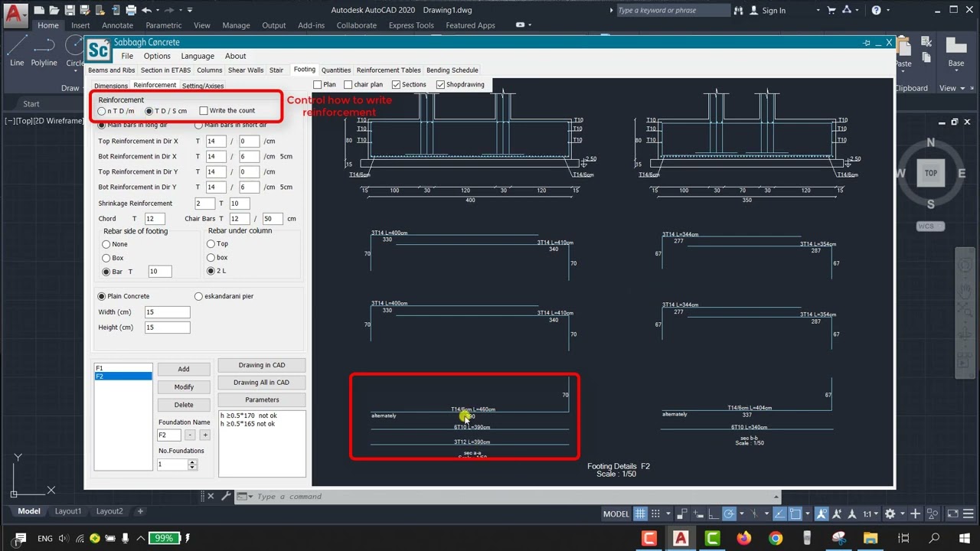Open the recent commands dropdown in command line
Screen dimensions: 980x551
point(243,496)
